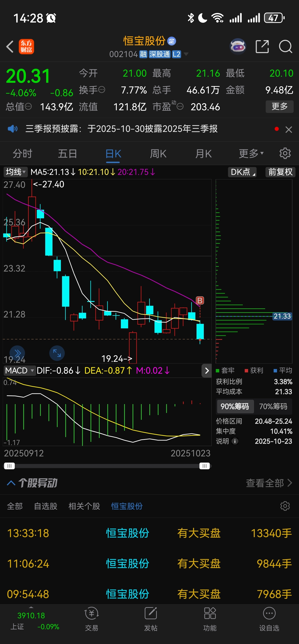Open chart settings gear icon

tap(285, 153)
